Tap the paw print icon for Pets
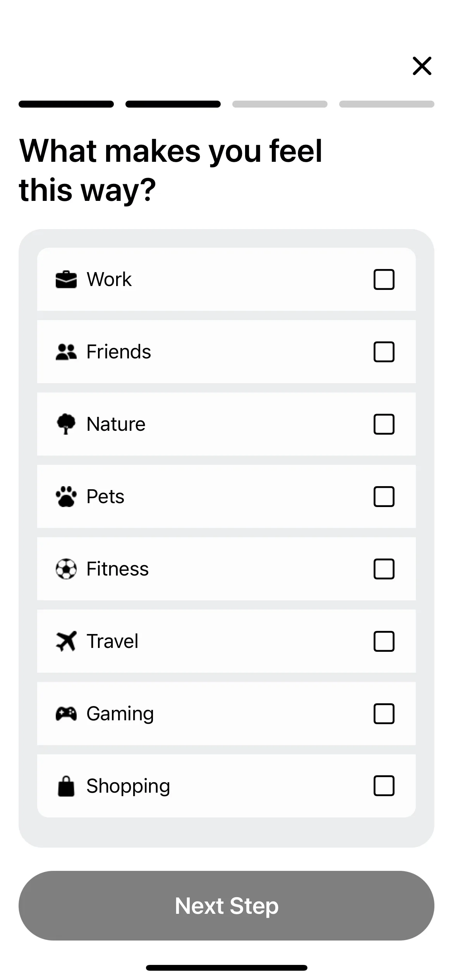The image size is (453, 980). point(66,497)
